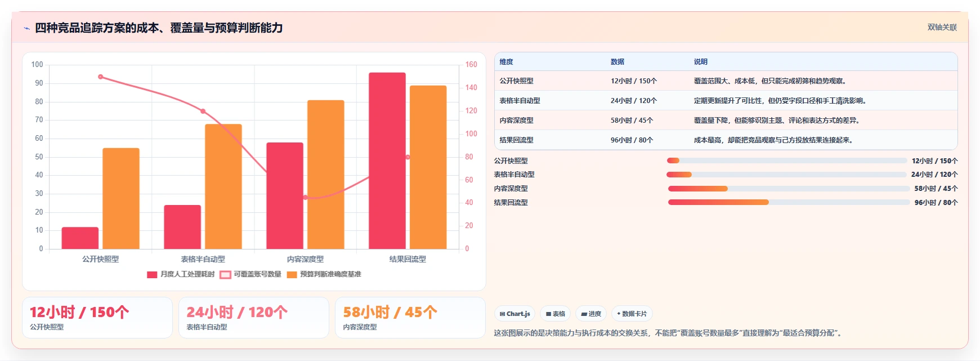The image size is (980, 361).
Task: Click the 公开快照型 progress bar
Action: click(787, 161)
